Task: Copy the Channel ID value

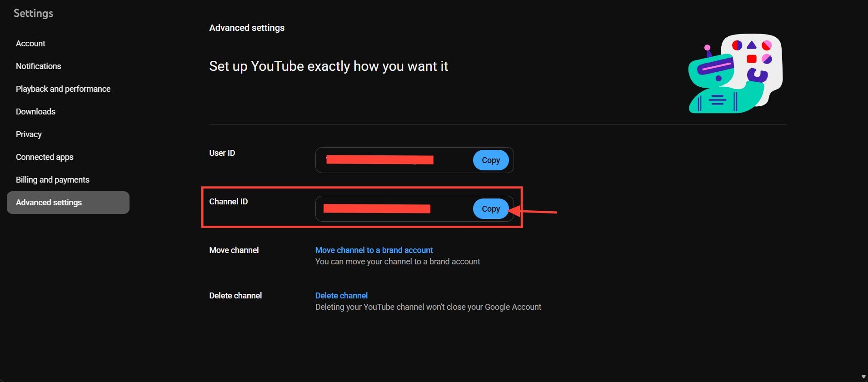Action: click(x=491, y=209)
